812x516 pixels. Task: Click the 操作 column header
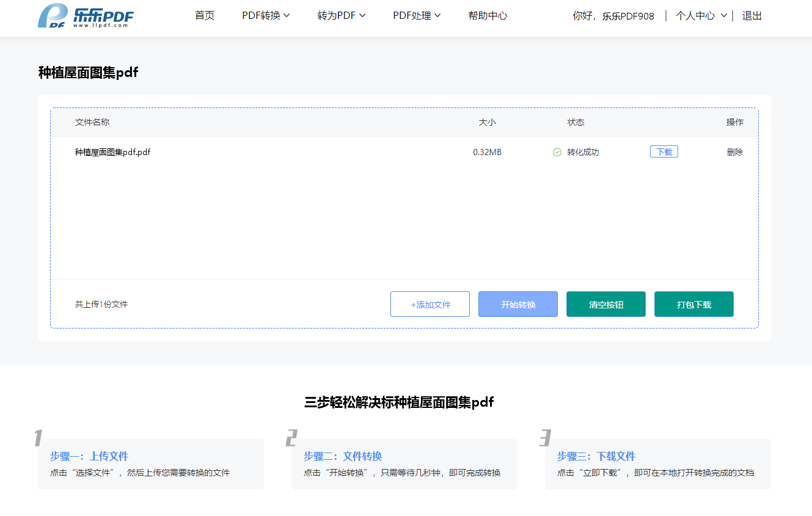pos(735,122)
